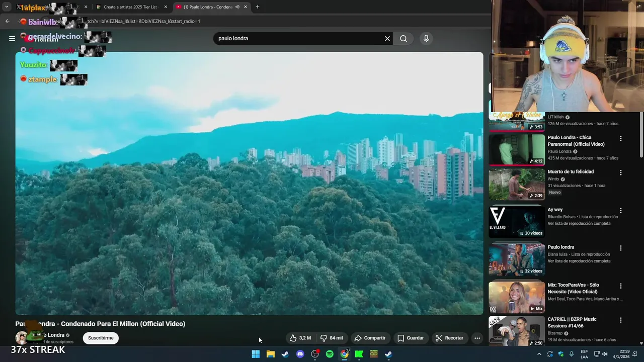Open Wintty channel link
The width and height of the screenshot is (644, 362).
[553, 179]
